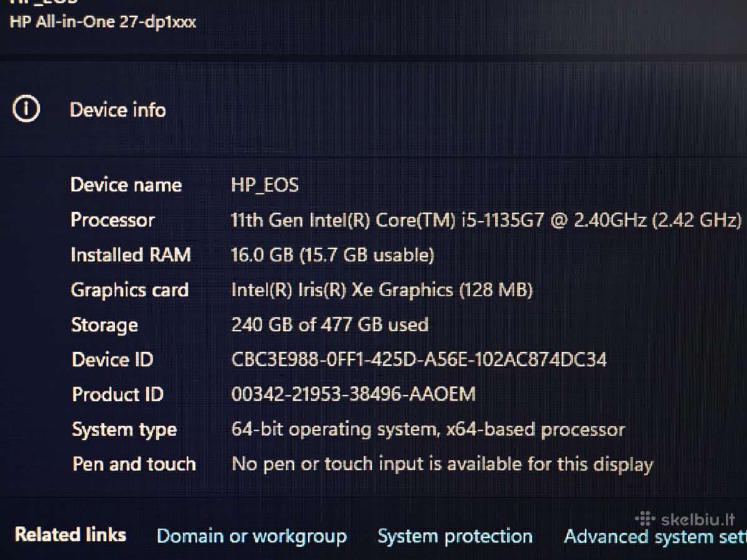Open the Advanced system settings link
Image resolution: width=747 pixels, height=560 pixels.
[x=655, y=536]
